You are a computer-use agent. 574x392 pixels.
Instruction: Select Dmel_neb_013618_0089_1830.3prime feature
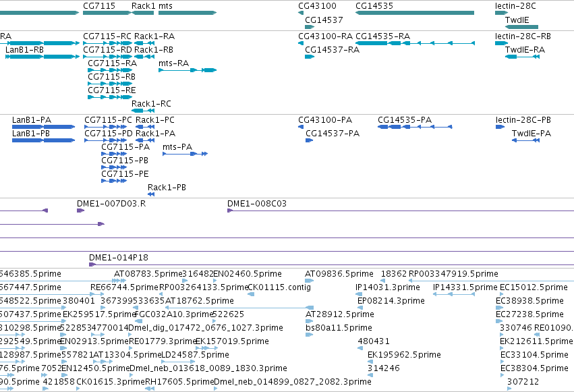[208, 368]
